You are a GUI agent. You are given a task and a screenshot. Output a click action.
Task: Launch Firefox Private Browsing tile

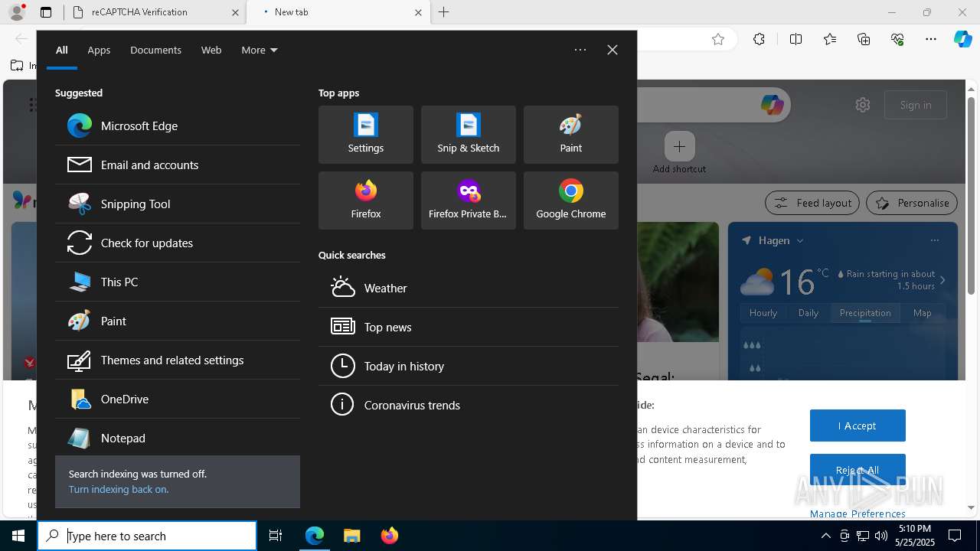click(469, 201)
